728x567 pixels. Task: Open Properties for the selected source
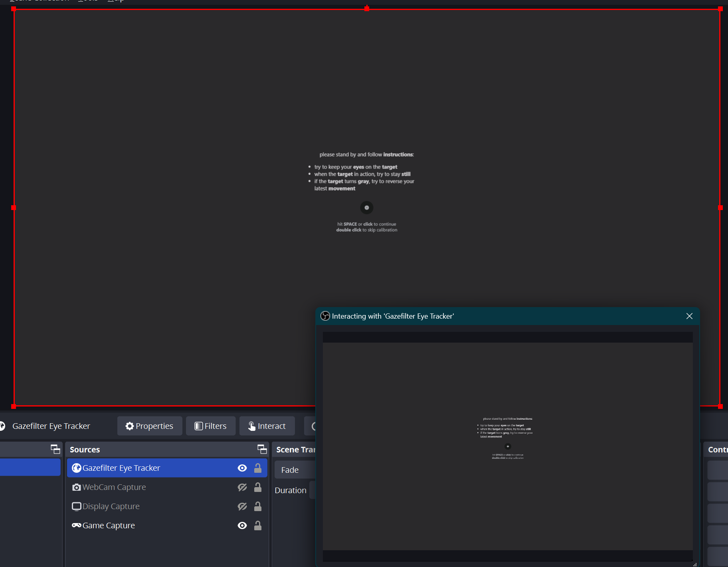(x=150, y=426)
